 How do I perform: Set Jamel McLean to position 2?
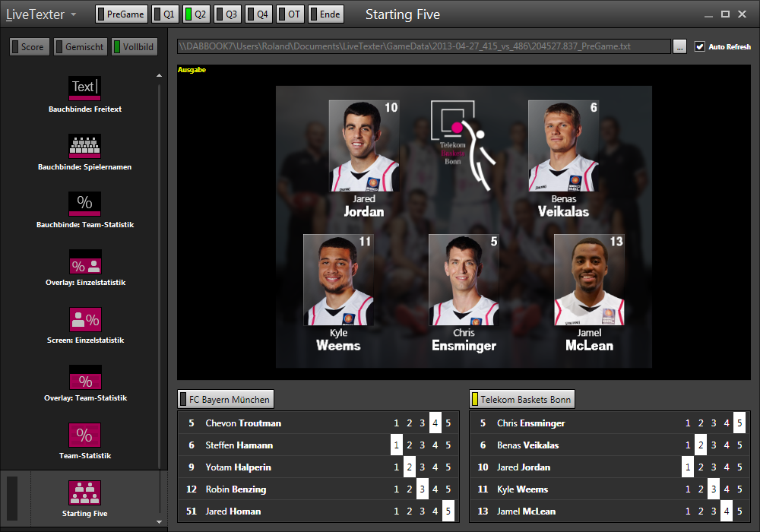701,511
